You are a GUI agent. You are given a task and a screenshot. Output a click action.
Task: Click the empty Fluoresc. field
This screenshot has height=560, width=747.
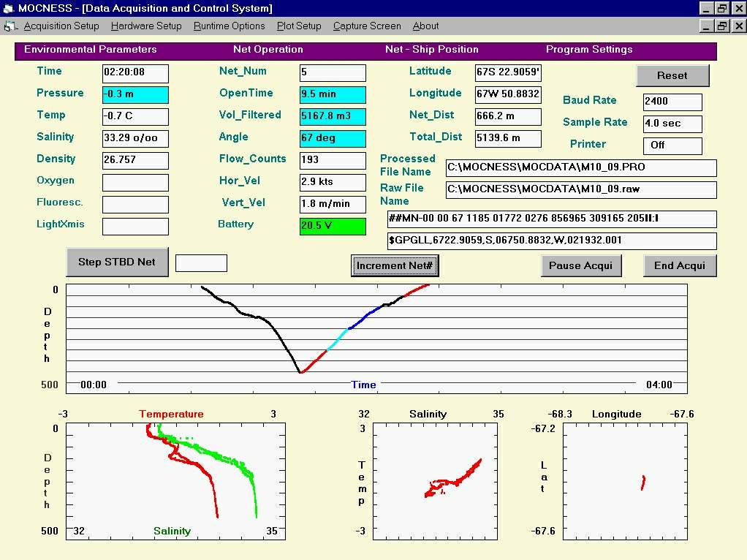tap(135, 205)
